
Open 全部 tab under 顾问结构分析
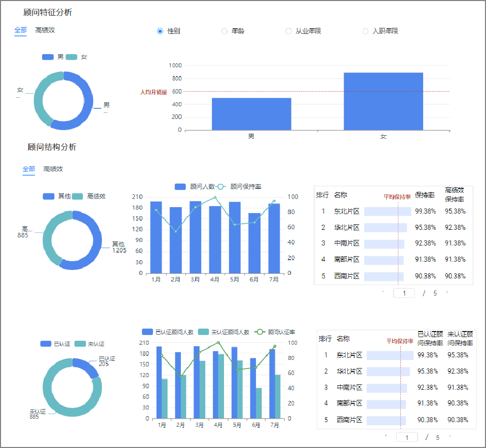pyautogui.click(x=29, y=169)
